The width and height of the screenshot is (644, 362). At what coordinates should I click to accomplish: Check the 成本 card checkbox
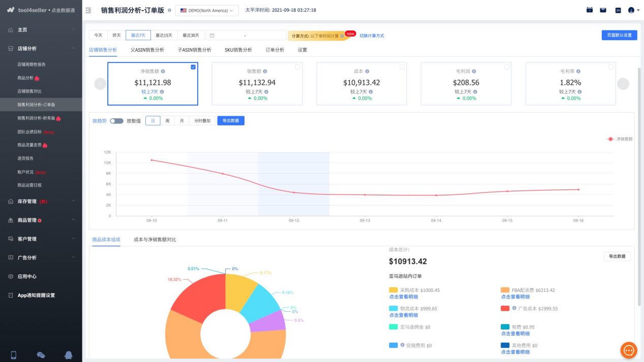click(x=402, y=67)
